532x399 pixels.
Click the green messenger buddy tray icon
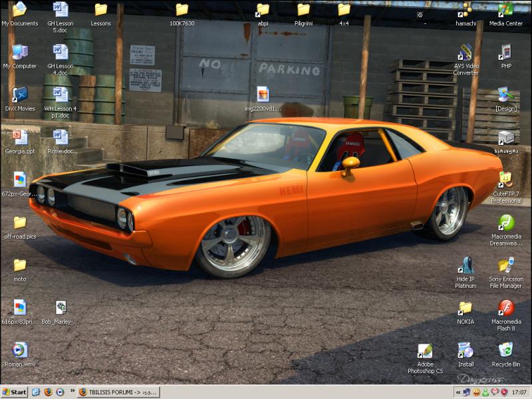coord(485,392)
